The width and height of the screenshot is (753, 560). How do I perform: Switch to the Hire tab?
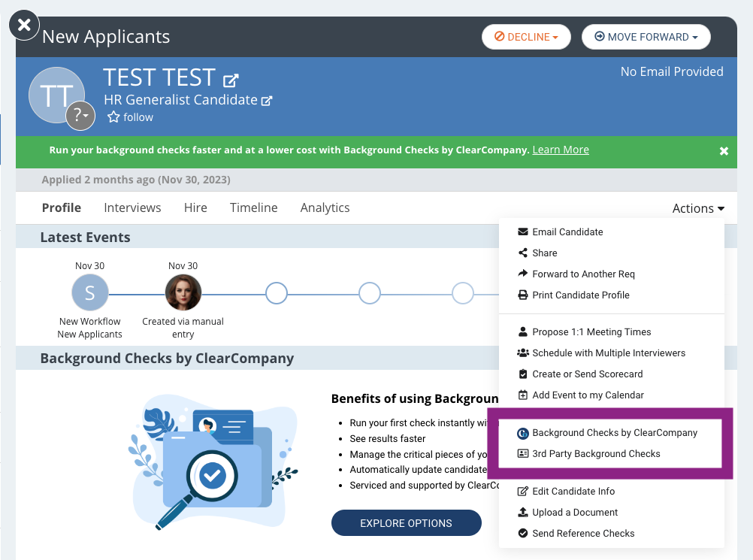click(195, 208)
